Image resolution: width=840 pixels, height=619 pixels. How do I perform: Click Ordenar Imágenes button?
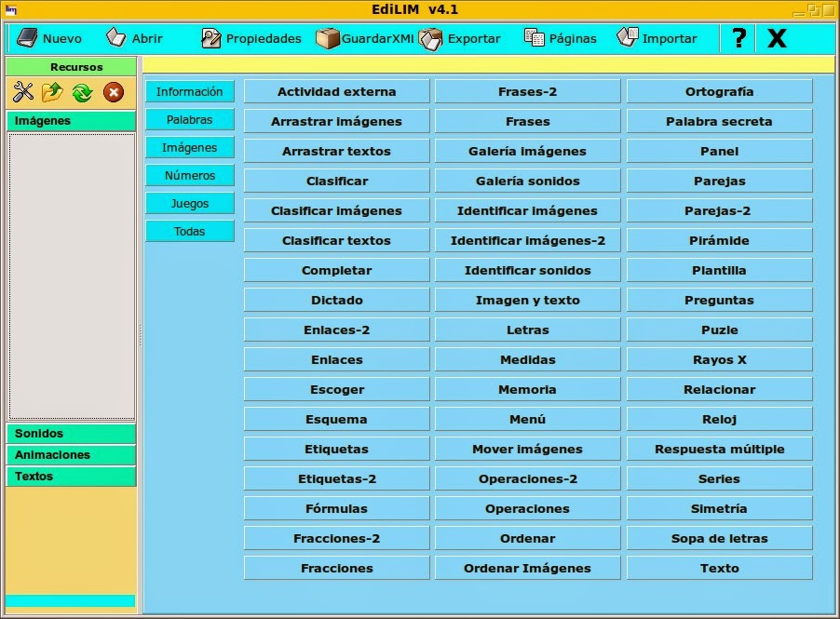(528, 568)
